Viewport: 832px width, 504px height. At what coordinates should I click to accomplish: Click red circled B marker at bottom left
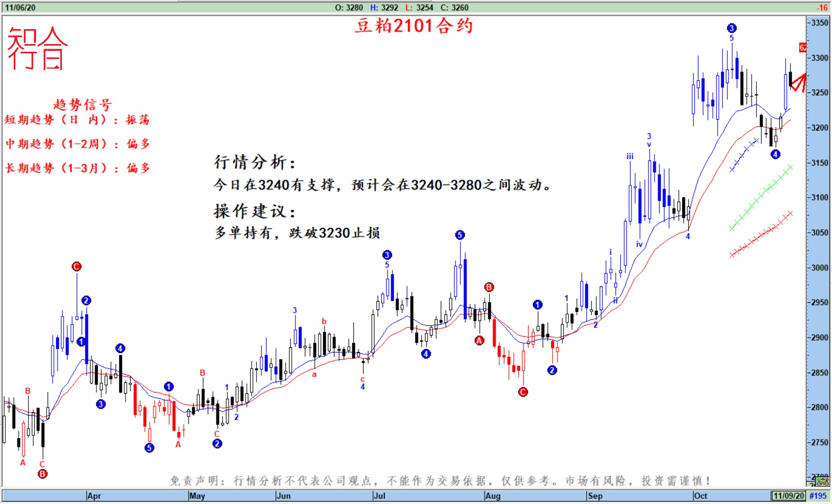coord(42,474)
